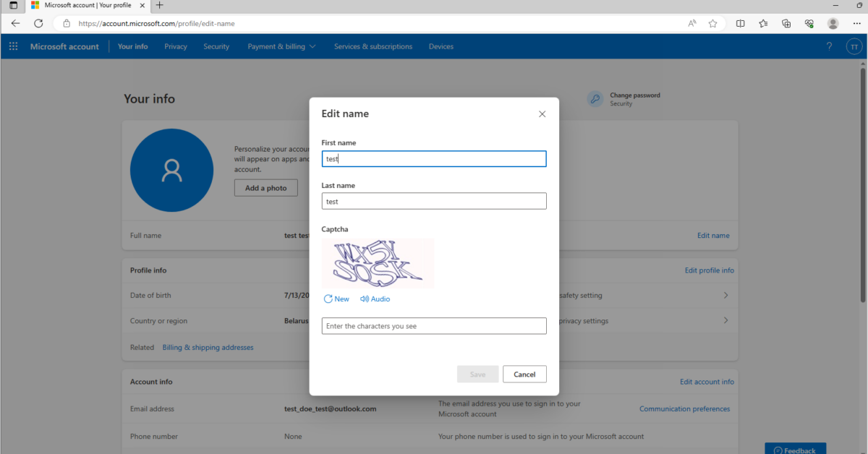
Task: Select the Privacy navigation tab
Action: [176, 46]
